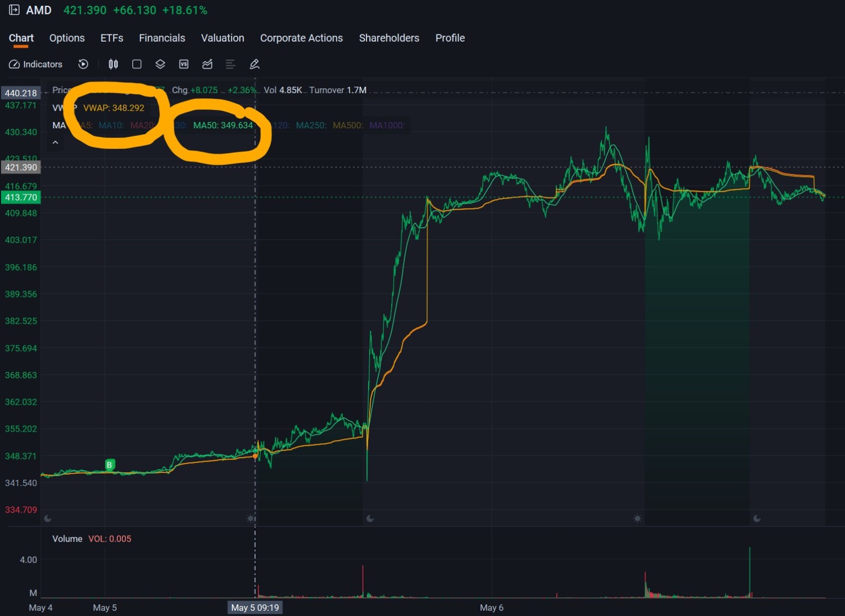Open the ETFs tab
Screen dimensions: 845x616
(x=112, y=38)
